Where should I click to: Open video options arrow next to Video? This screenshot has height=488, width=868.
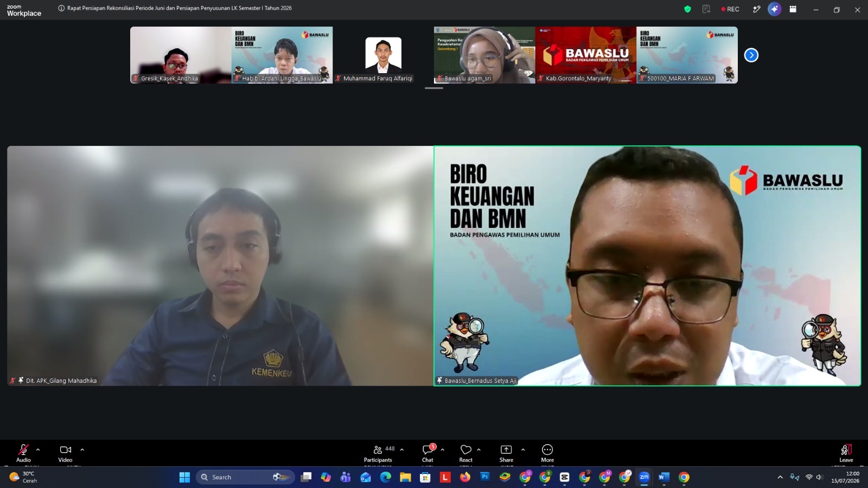pyautogui.click(x=82, y=450)
